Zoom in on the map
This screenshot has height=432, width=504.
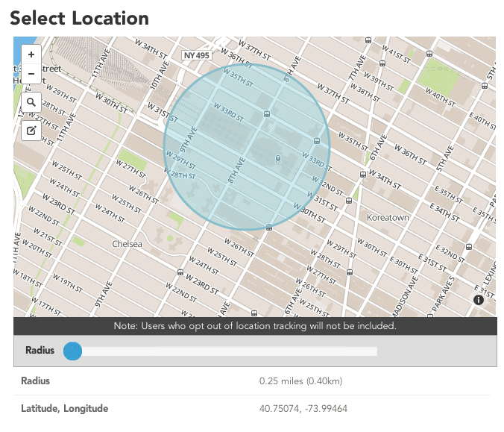(31, 54)
